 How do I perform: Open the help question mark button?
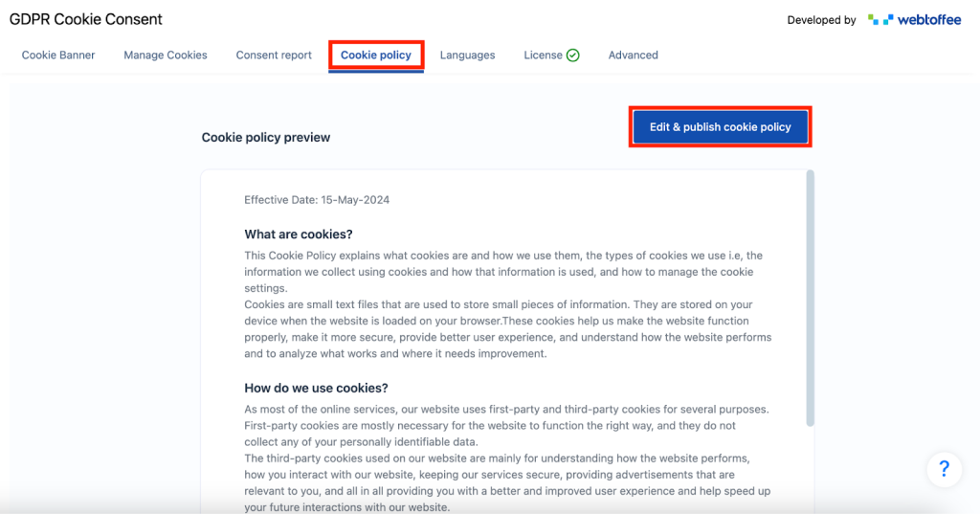click(x=944, y=469)
